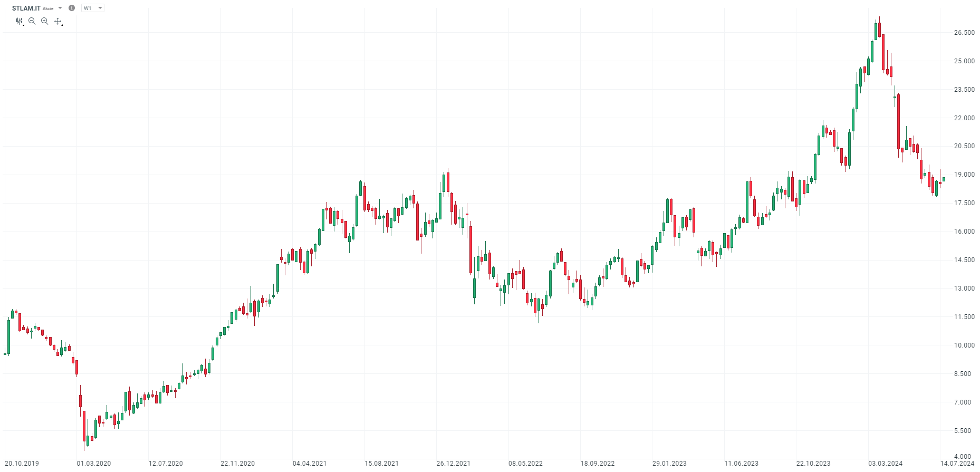The height and width of the screenshot is (472, 980).
Task: Click the 08.05.2022 time axis marker
Action: 525,464
